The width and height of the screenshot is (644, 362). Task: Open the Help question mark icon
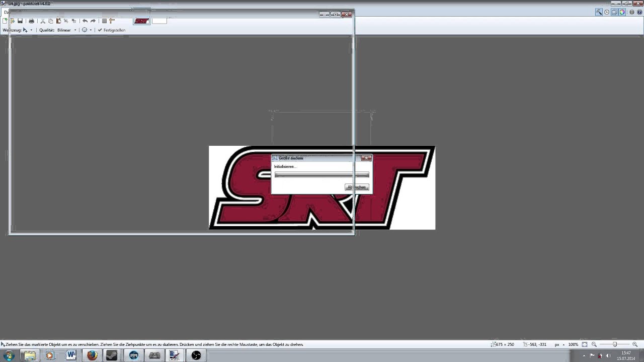click(639, 12)
